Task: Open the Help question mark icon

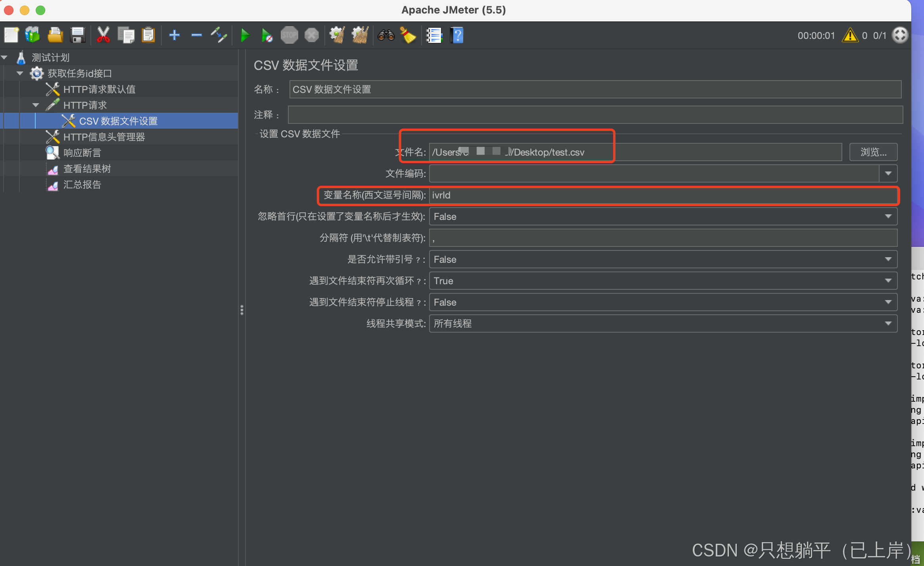Action: click(457, 36)
